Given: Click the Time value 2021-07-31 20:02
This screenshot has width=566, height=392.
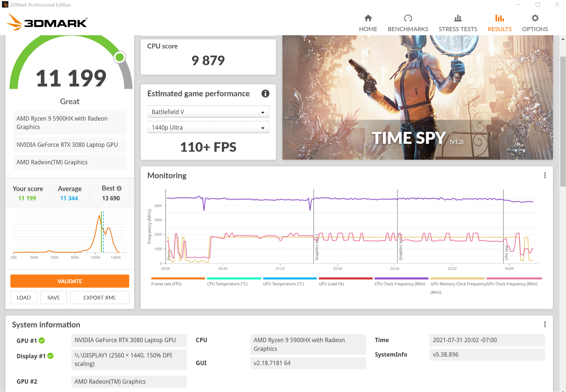Looking at the screenshot, I should [x=487, y=340].
